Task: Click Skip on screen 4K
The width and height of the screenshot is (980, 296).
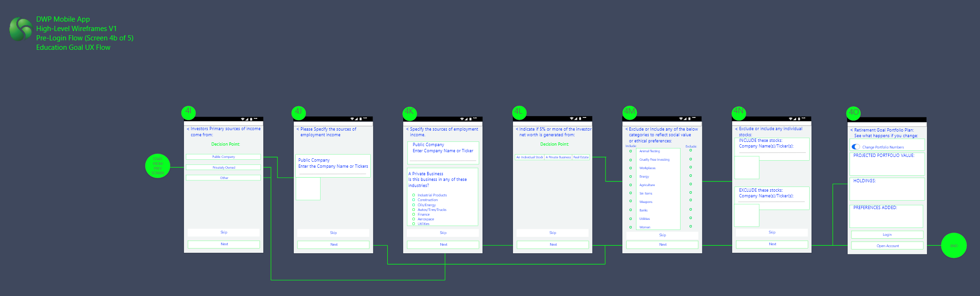Action: [x=443, y=233]
